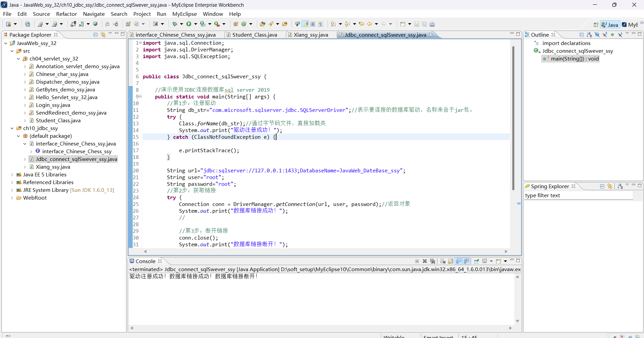Click the Search flashlight toolbar icon
This screenshot has width=644, height=338.
click(271, 24)
